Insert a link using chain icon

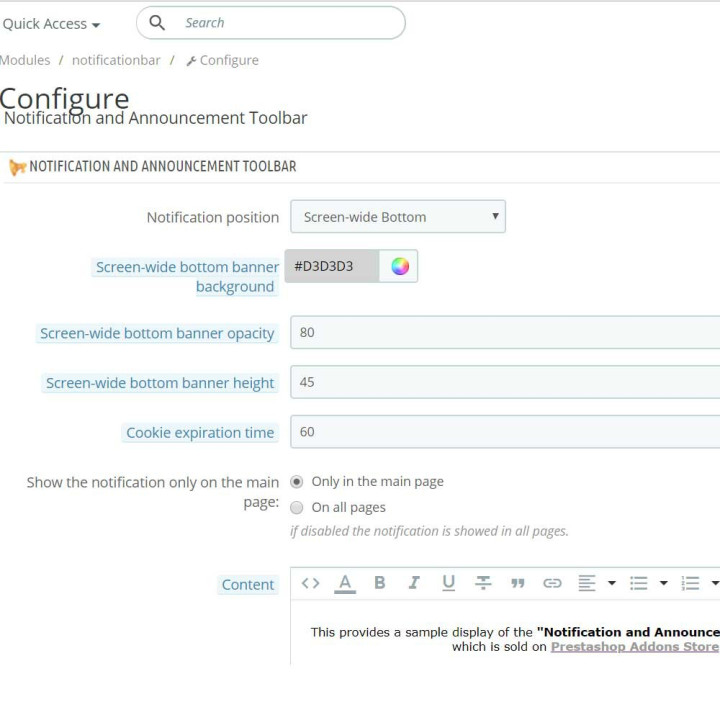[552, 583]
